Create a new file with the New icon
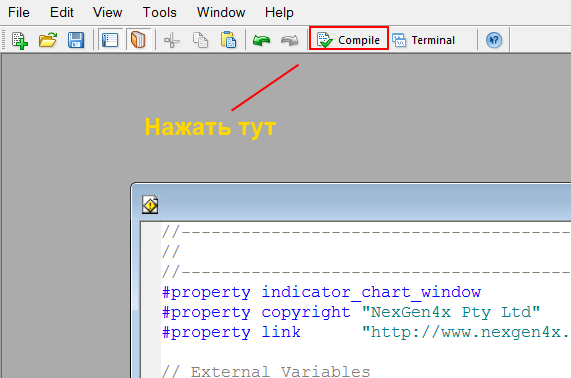 click(20, 40)
